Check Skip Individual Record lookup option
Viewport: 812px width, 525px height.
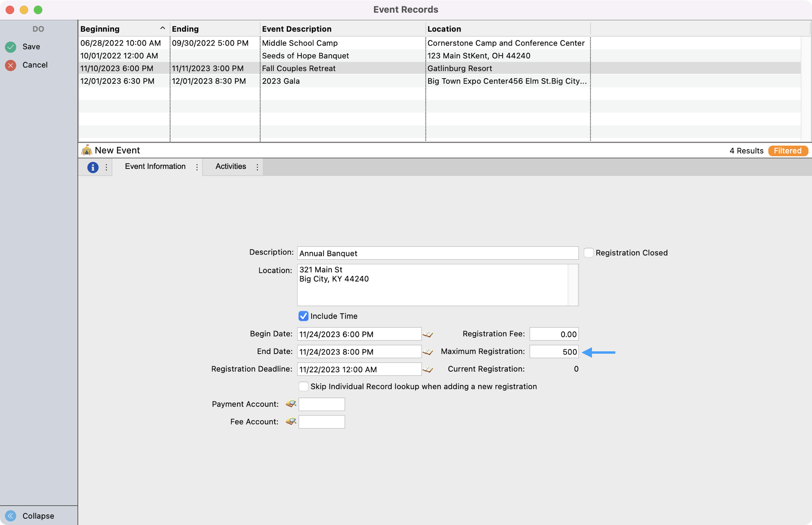[303, 386]
